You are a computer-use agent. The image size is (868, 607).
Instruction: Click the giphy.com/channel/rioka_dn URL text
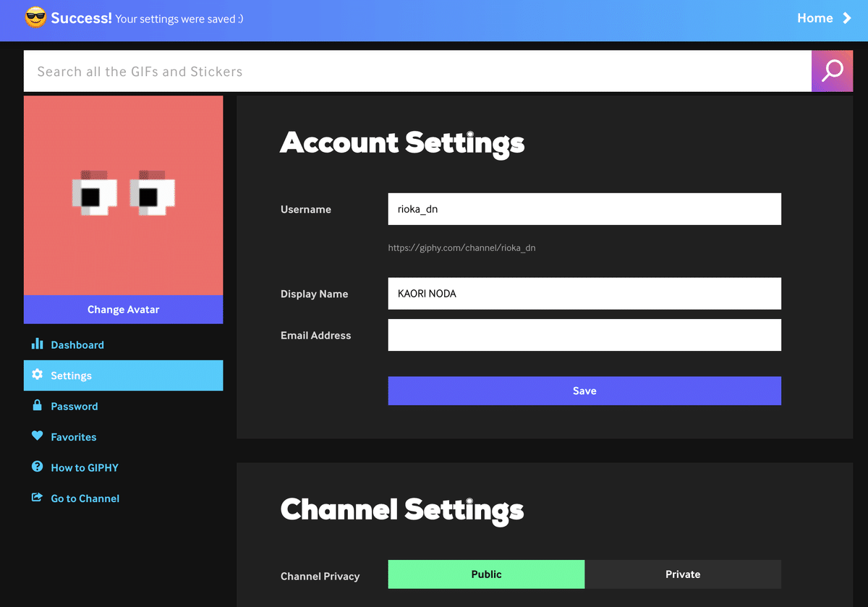point(461,247)
